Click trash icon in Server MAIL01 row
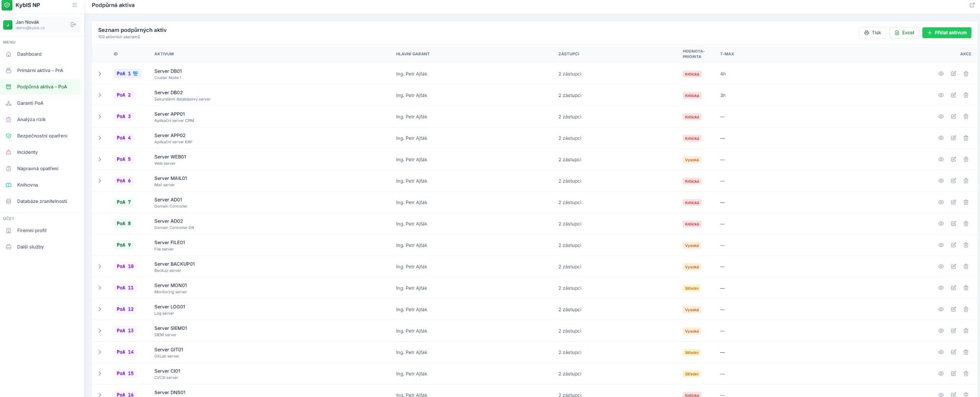 tap(966, 181)
